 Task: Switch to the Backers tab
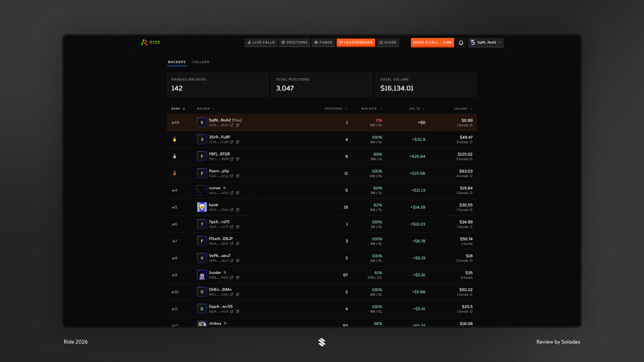177,62
